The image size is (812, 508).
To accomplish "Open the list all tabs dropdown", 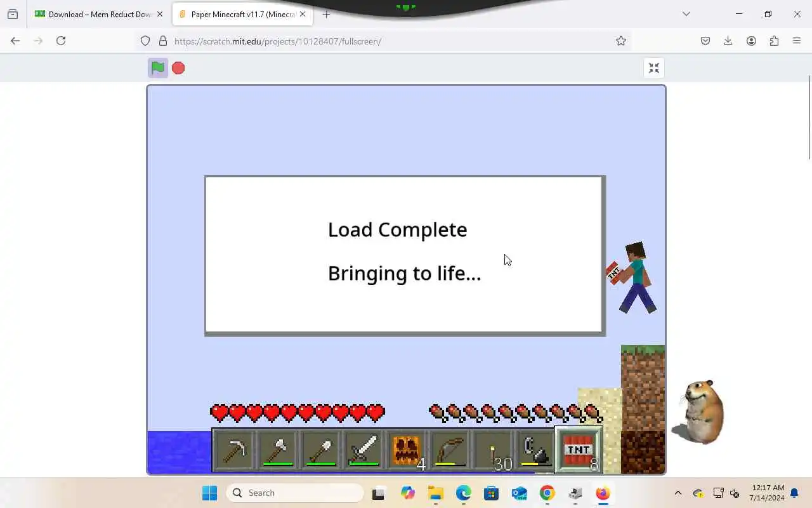I will point(686,14).
